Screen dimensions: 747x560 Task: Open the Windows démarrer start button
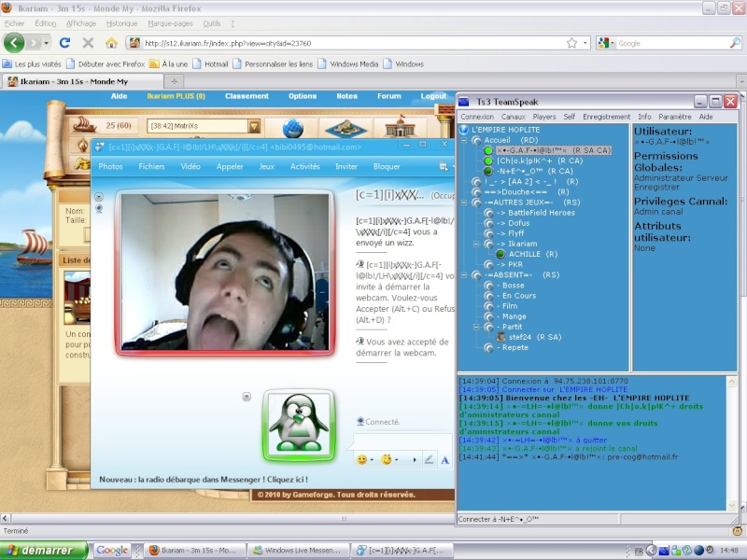pos(44,551)
